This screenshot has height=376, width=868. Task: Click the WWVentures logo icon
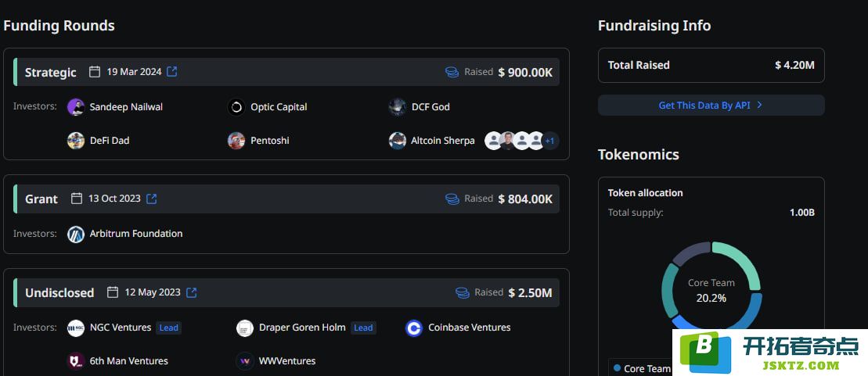pyautogui.click(x=245, y=361)
